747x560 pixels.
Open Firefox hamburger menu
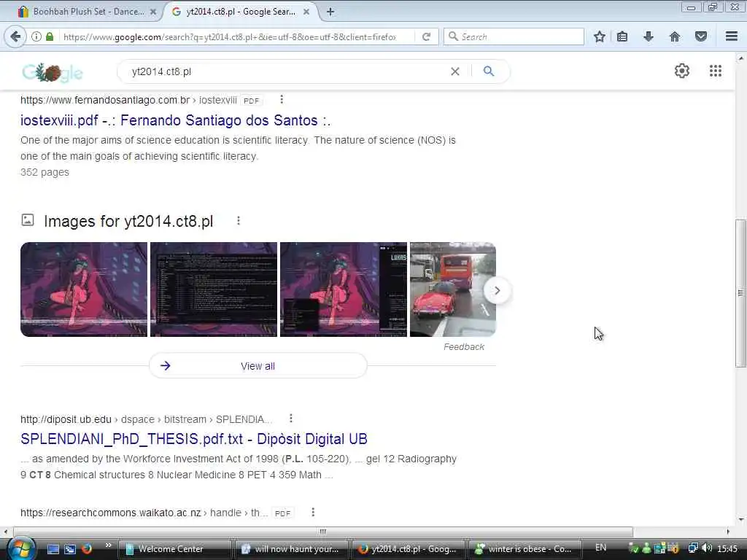pyautogui.click(x=732, y=36)
